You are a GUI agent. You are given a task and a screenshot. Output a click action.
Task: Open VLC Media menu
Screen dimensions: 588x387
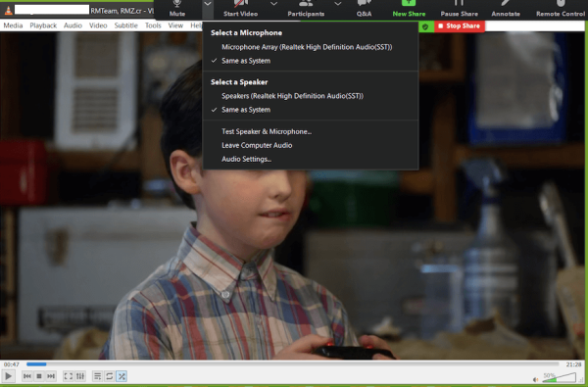tap(13, 25)
